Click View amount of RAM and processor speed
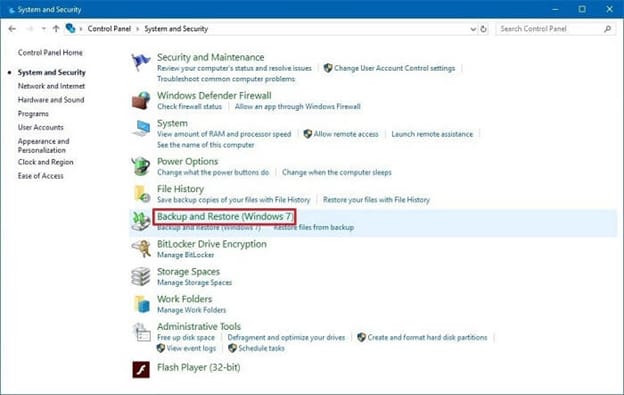 point(224,134)
